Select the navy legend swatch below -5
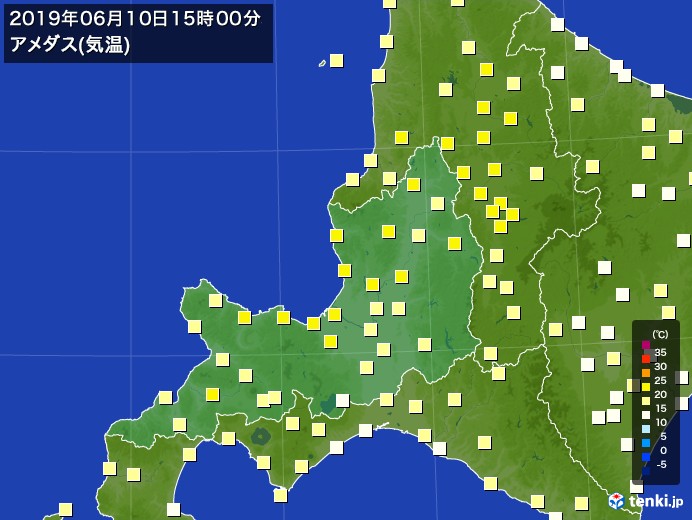 (x=646, y=471)
